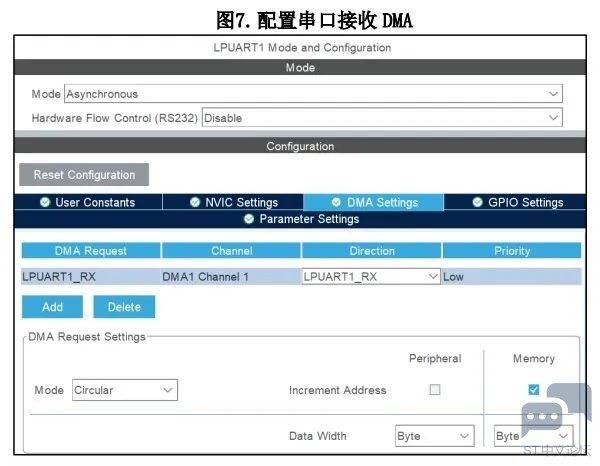Click the green check icon on DMA Settings

click(x=336, y=202)
